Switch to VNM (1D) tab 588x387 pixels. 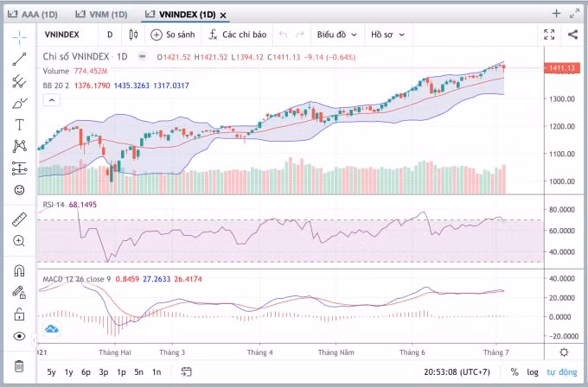(101, 15)
